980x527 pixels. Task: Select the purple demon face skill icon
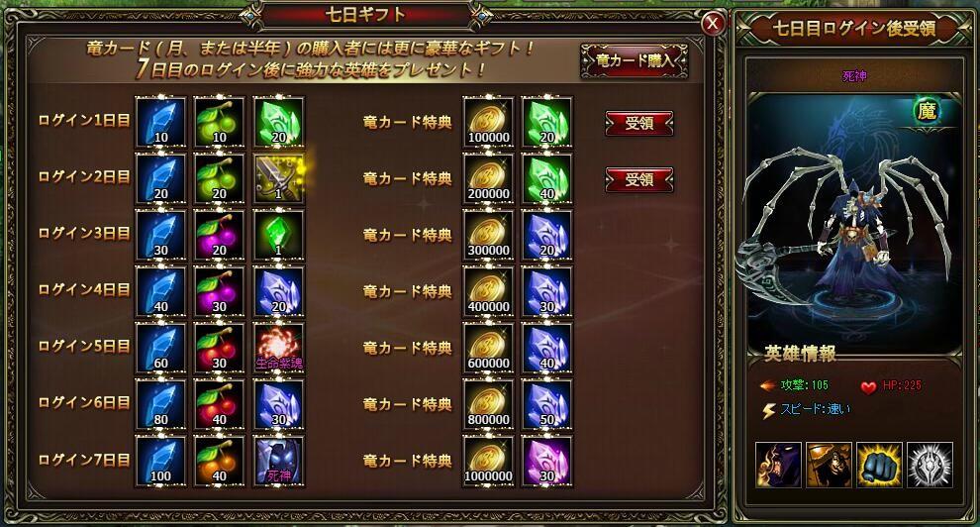coord(778,465)
